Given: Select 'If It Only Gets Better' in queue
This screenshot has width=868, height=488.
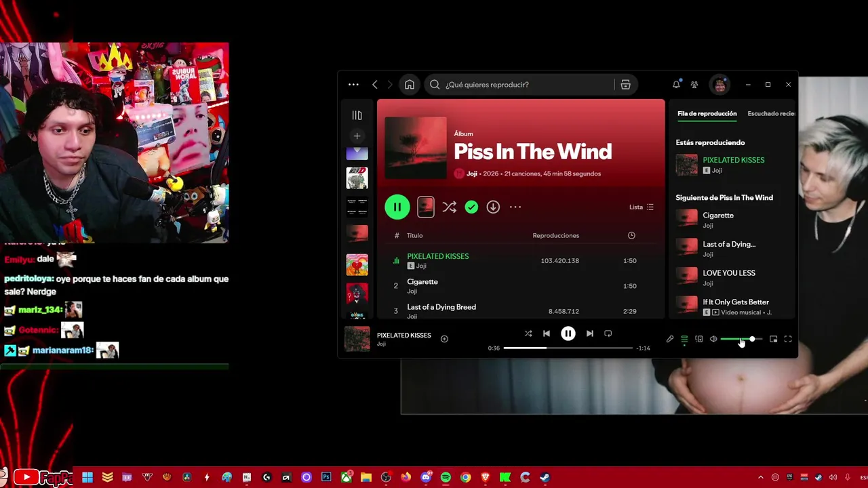Looking at the screenshot, I should point(736,302).
